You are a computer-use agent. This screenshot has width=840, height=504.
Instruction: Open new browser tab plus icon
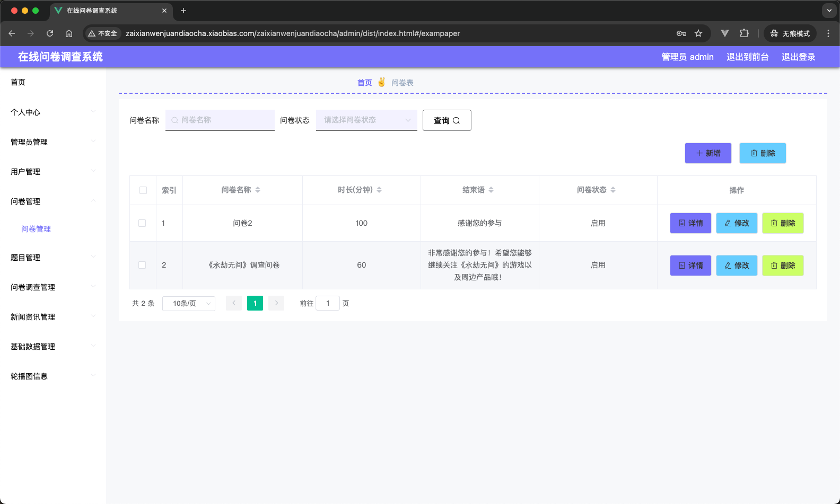(183, 11)
